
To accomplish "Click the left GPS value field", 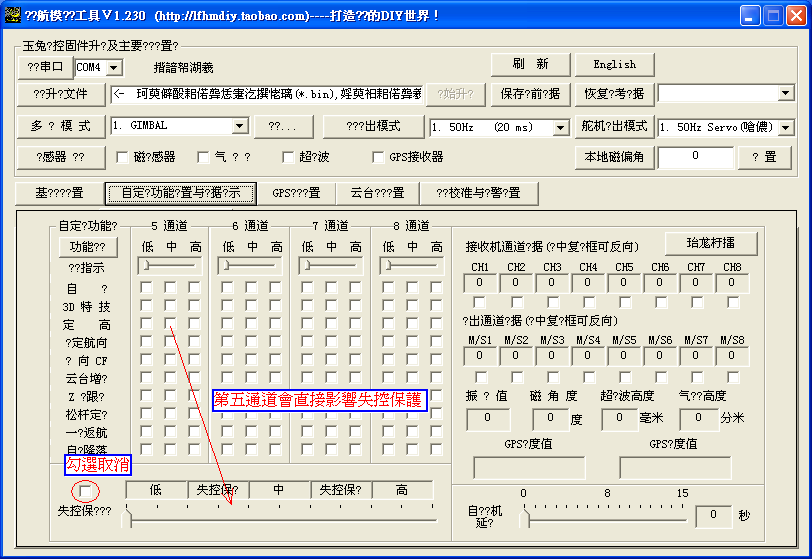I will tap(529, 468).
